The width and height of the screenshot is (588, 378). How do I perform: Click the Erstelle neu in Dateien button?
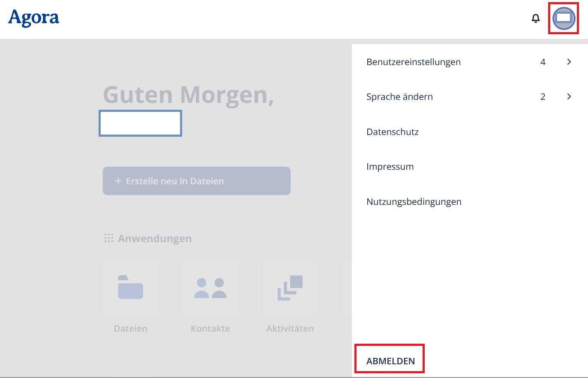point(196,181)
